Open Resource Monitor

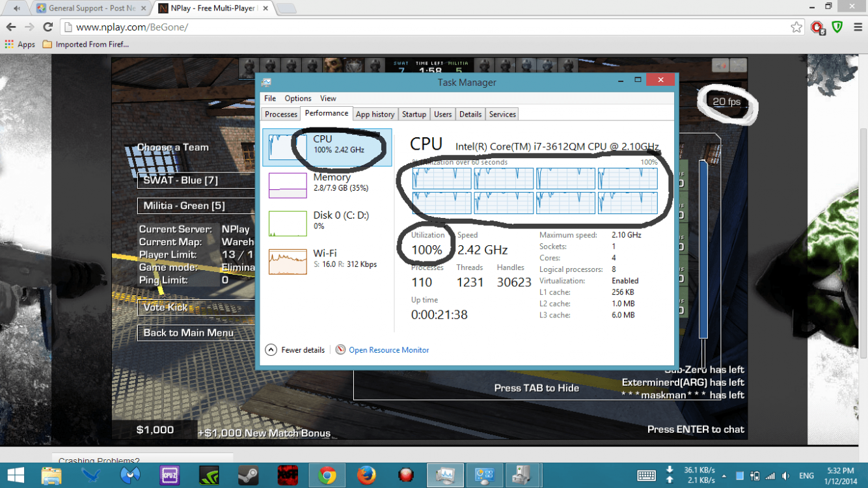tap(388, 349)
